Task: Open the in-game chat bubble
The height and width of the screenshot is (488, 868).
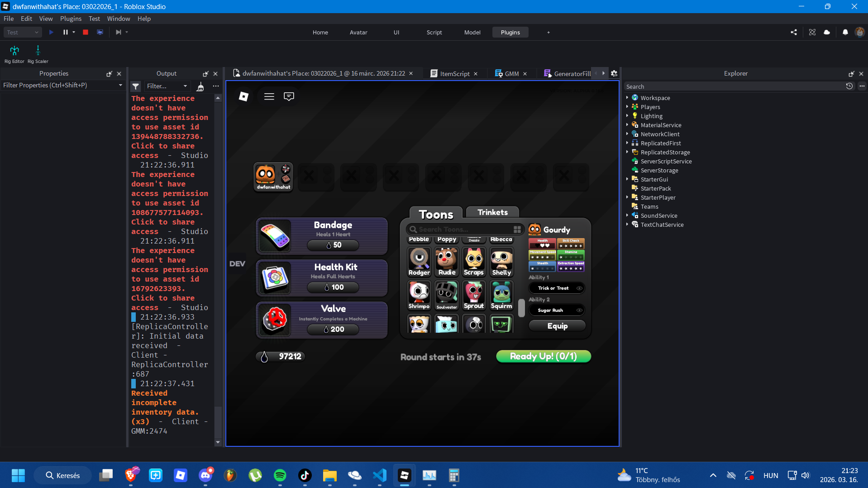Action: click(289, 96)
